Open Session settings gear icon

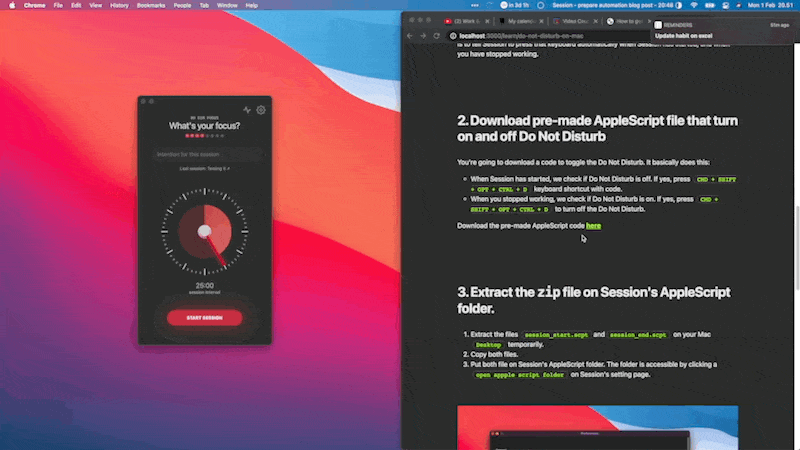[261, 110]
